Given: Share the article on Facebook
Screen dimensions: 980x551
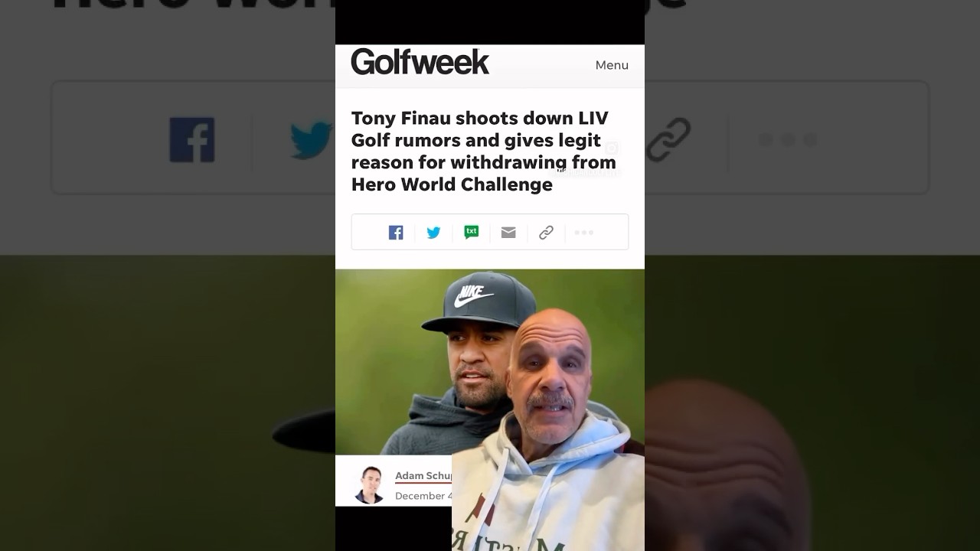Looking at the screenshot, I should (396, 233).
